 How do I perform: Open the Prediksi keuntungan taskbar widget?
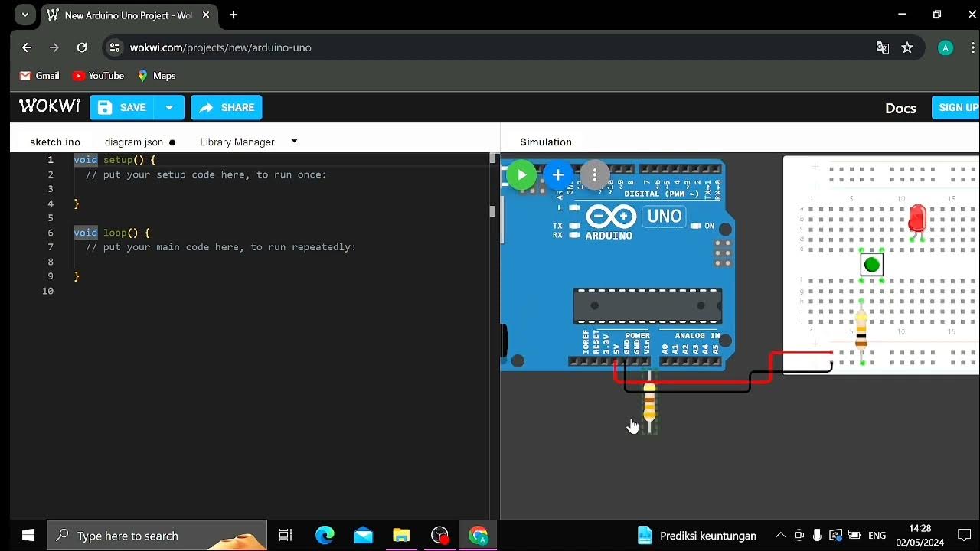[697, 536]
